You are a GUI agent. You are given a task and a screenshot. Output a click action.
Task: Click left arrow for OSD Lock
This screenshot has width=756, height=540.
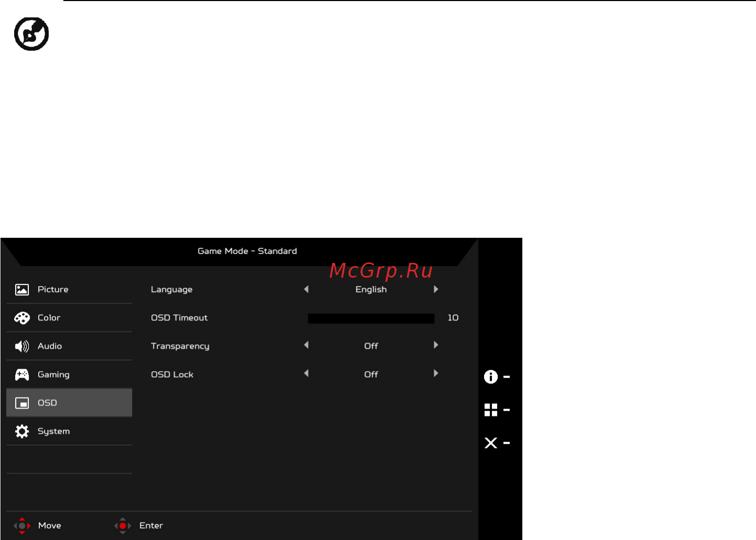[306, 373]
